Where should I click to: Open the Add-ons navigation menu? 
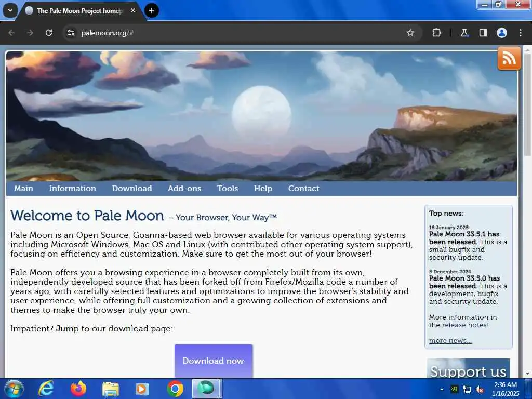tap(184, 188)
